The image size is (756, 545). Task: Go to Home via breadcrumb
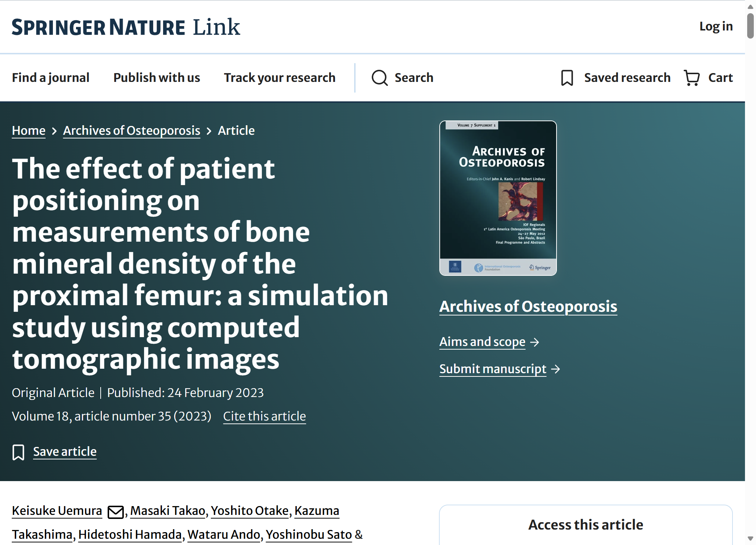[x=29, y=131]
